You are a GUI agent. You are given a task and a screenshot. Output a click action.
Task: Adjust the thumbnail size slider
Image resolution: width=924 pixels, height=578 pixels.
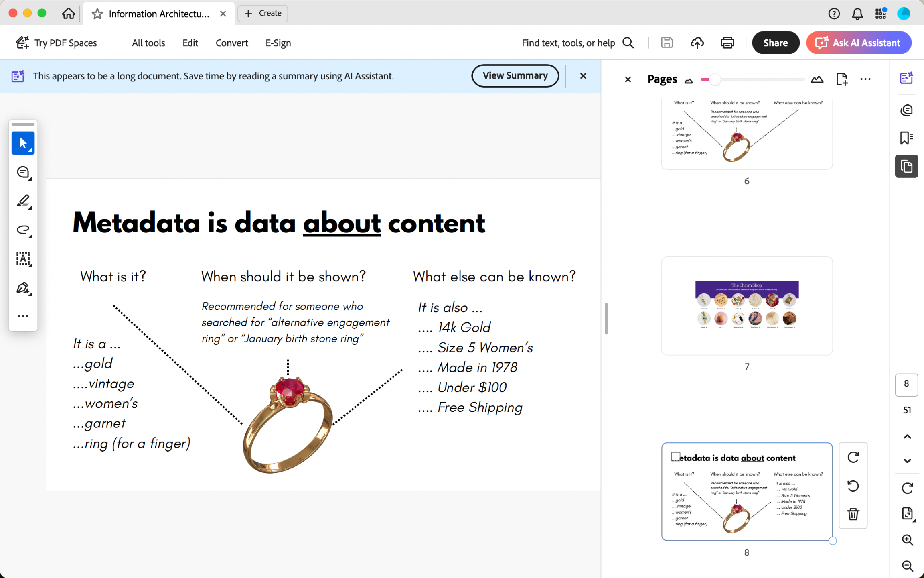point(714,79)
